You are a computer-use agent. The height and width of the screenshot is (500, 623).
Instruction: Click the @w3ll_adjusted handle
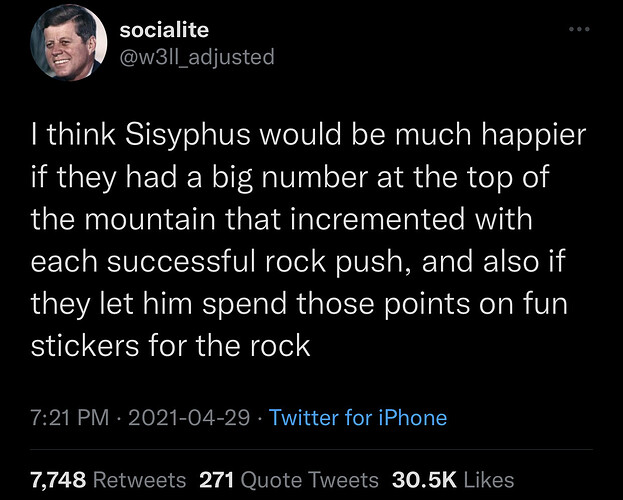[x=196, y=57]
